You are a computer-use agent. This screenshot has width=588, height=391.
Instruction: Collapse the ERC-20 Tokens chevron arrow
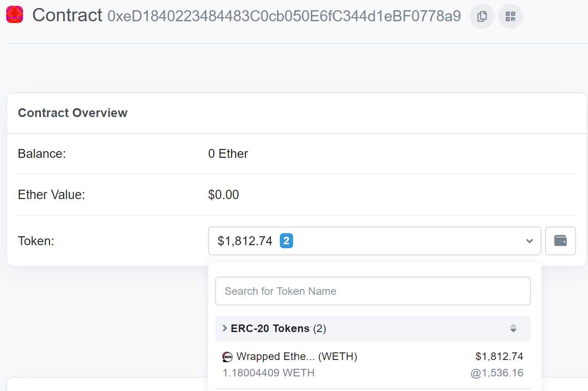pos(224,328)
